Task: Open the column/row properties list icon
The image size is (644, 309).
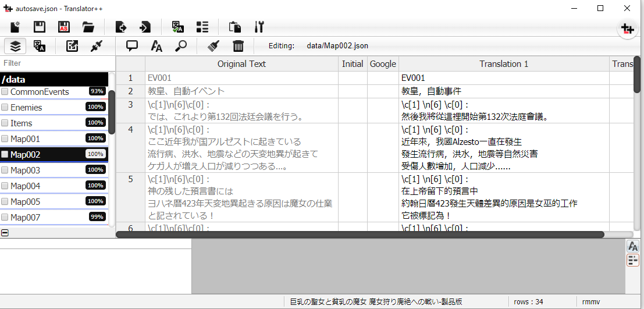Action: pyautogui.click(x=202, y=27)
